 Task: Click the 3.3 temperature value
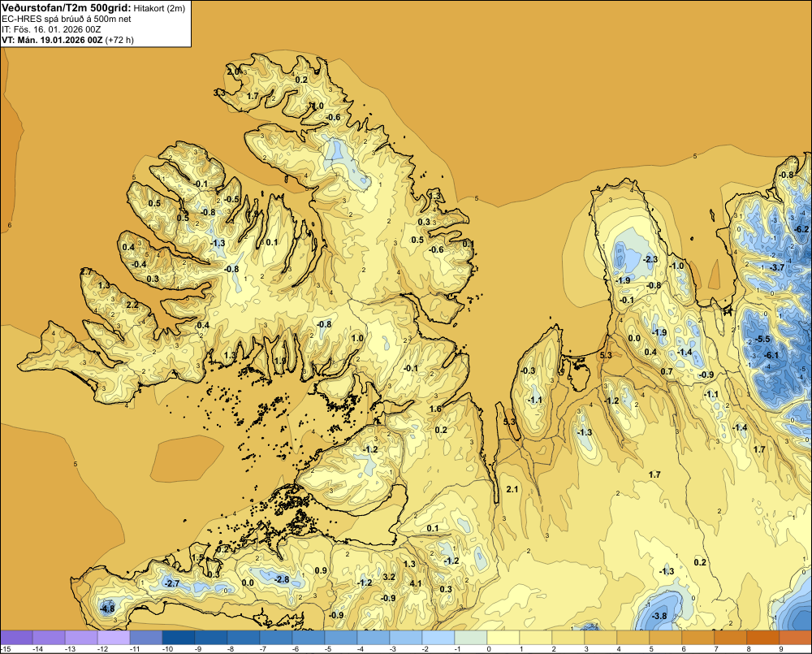point(219,93)
